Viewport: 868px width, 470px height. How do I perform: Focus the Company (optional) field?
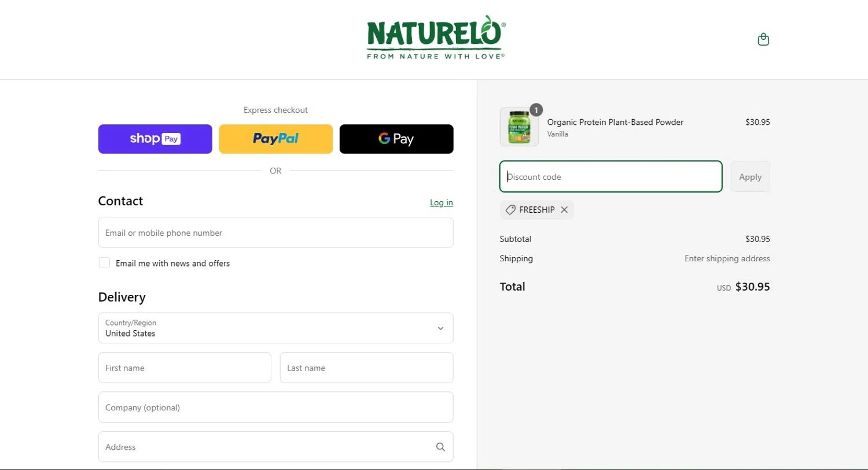[275, 407]
